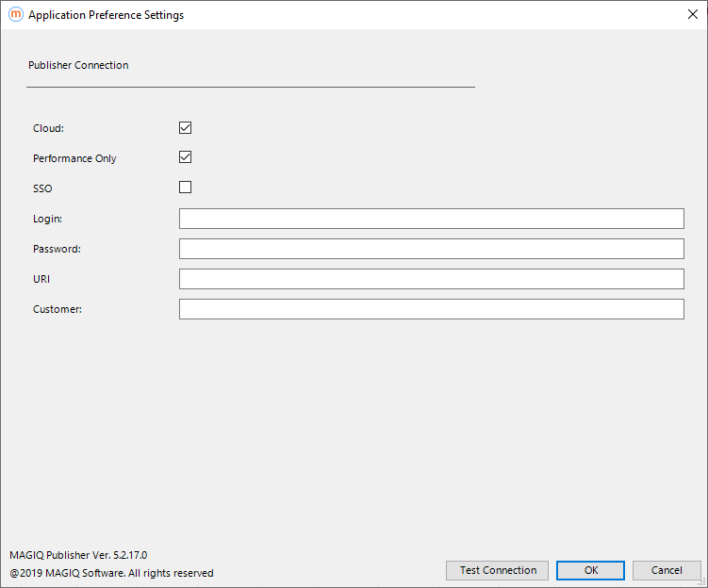The height and width of the screenshot is (588, 708).
Task: Click the MAGIQ Publisher Ver. 5.2.17.0 text
Action: (78, 555)
